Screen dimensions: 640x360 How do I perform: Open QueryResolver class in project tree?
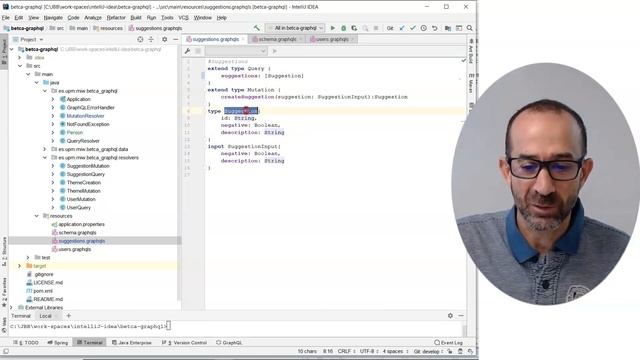83,141
